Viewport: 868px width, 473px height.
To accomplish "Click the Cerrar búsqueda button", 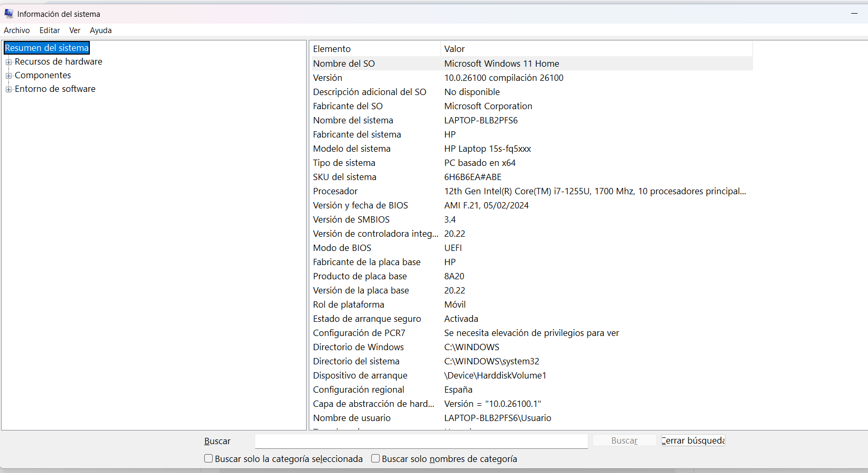I will click(693, 440).
